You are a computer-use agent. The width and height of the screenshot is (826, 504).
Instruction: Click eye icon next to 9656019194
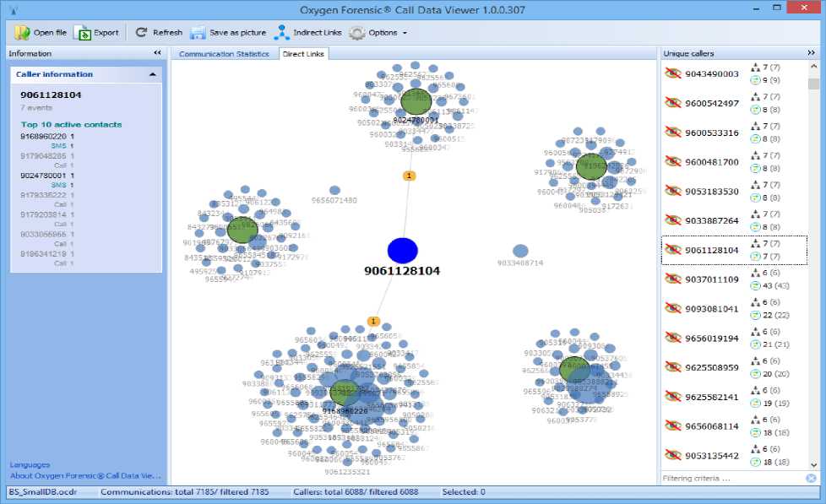672,338
